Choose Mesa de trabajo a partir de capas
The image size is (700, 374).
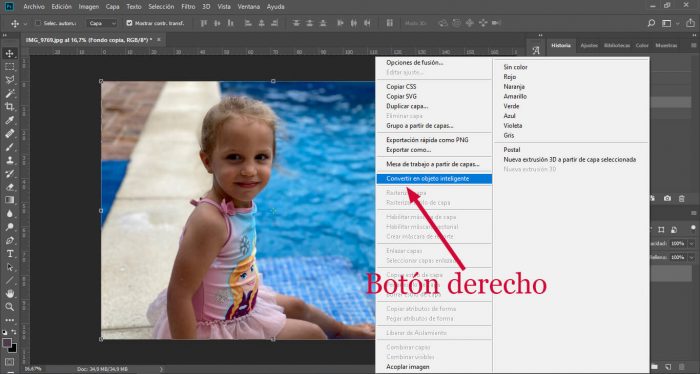pos(434,164)
